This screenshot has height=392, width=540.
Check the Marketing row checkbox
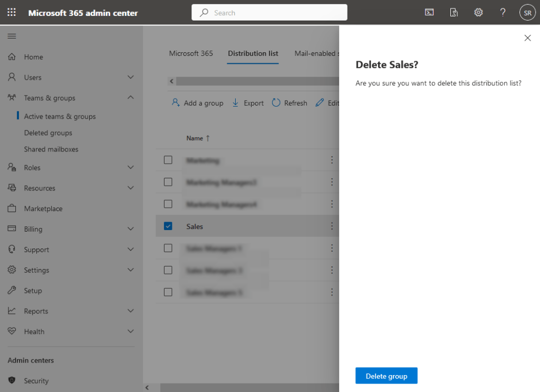tap(168, 160)
